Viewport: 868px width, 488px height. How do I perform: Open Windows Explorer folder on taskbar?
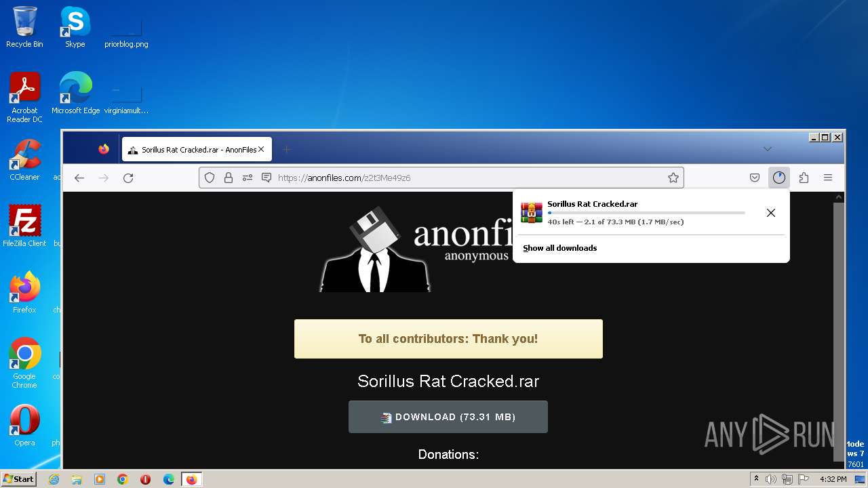coord(77,479)
